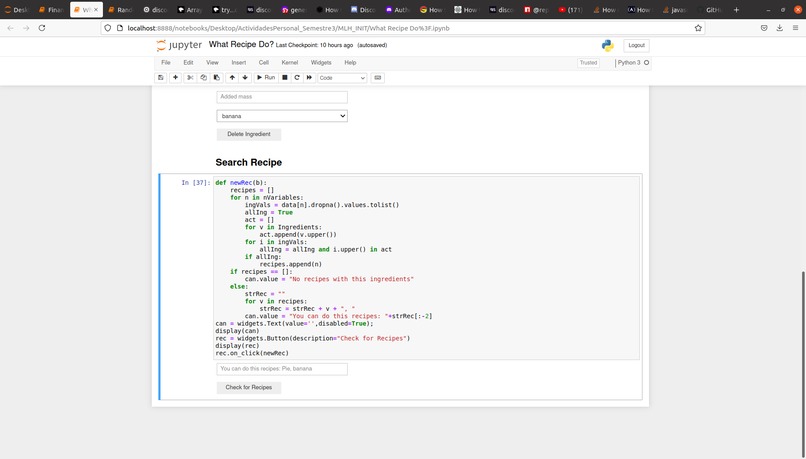
Task: Rename notebook title What Recipe Do?
Action: tap(241, 45)
